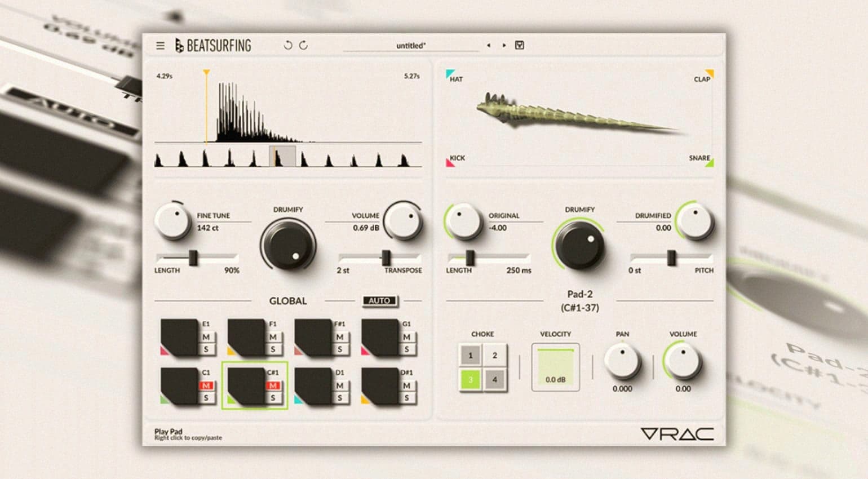
Task: Solo the C#1 pad
Action: point(273,398)
